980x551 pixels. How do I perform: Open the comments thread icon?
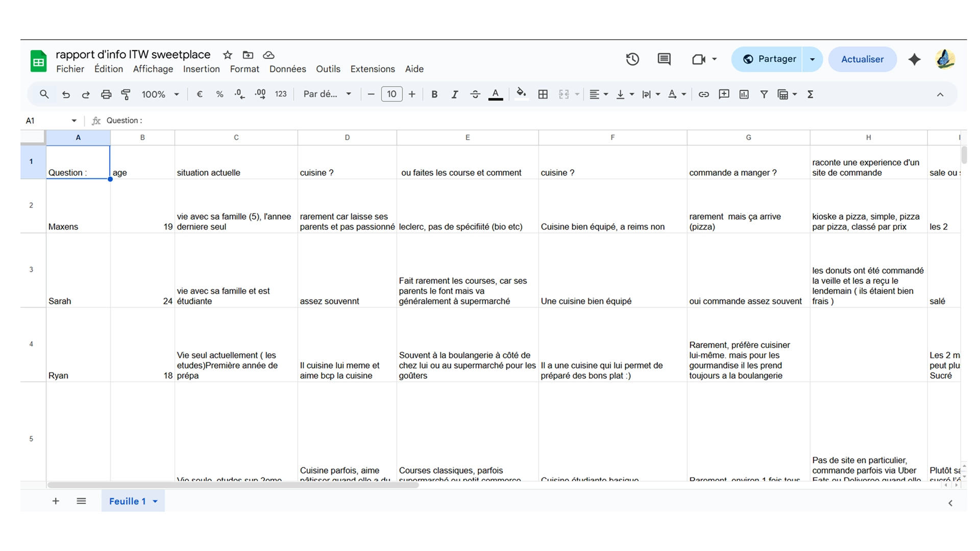[x=664, y=59]
